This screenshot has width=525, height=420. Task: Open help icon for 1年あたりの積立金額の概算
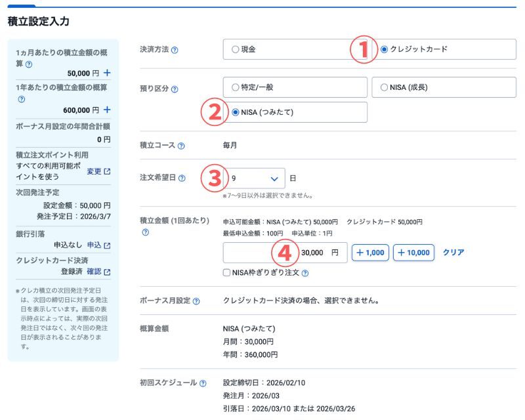click(x=22, y=98)
